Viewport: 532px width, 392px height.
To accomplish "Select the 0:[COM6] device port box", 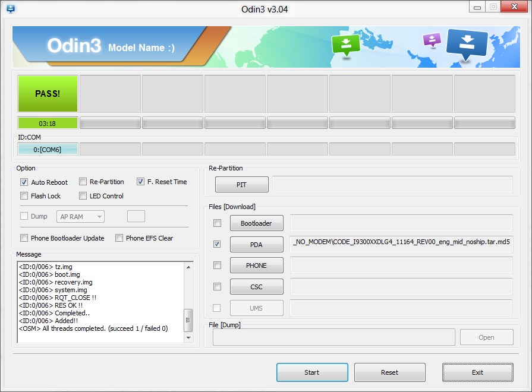I will [48, 148].
